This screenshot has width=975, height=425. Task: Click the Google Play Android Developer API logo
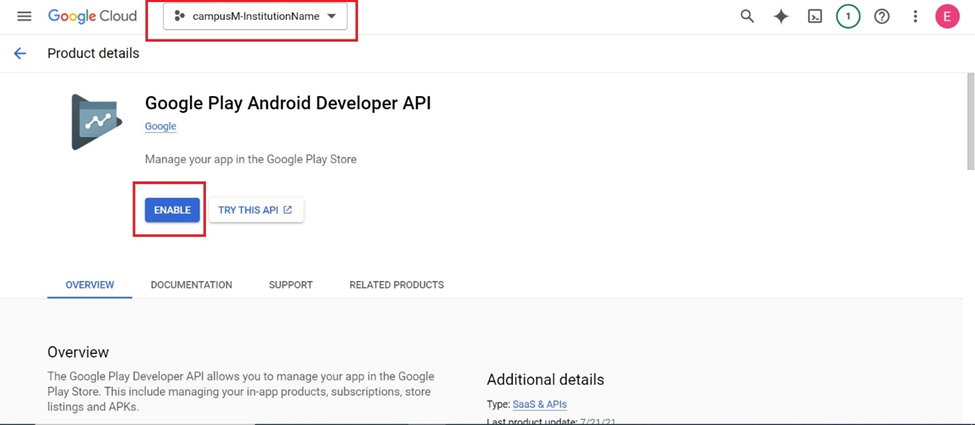[96, 122]
